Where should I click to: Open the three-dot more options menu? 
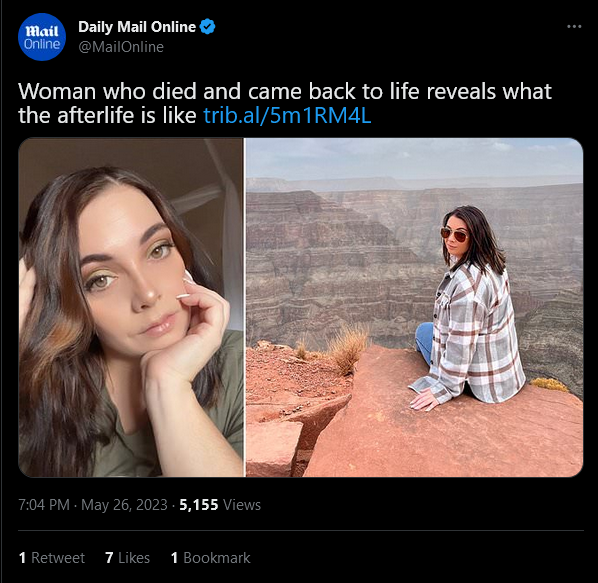coord(574,26)
